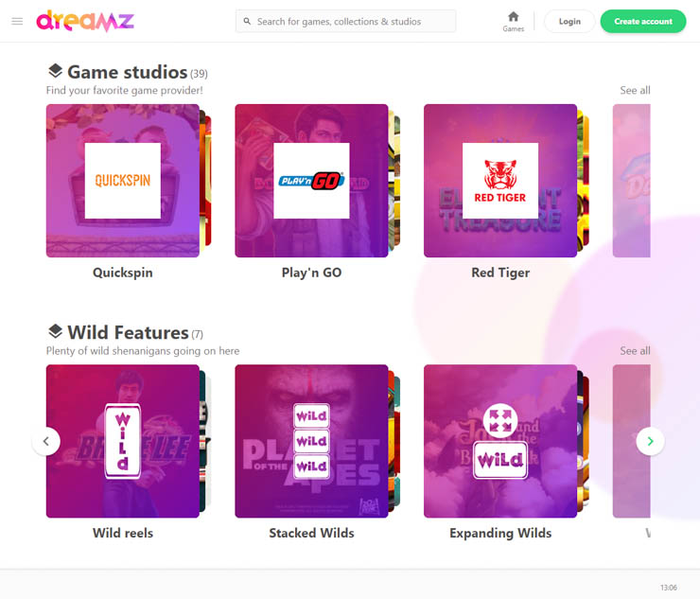Click the Quickspin caption text
The image size is (700, 599).
click(x=123, y=273)
